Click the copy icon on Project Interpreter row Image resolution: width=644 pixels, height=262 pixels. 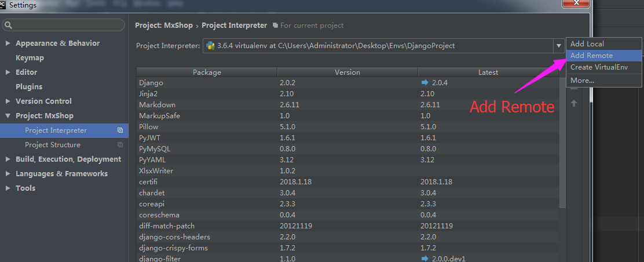pyautogui.click(x=120, y=130)
